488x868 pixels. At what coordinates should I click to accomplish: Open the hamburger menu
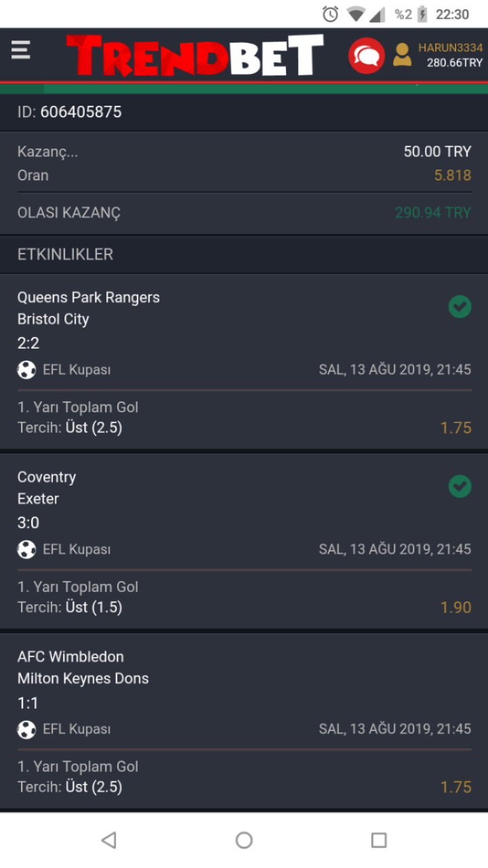point(21,50)
